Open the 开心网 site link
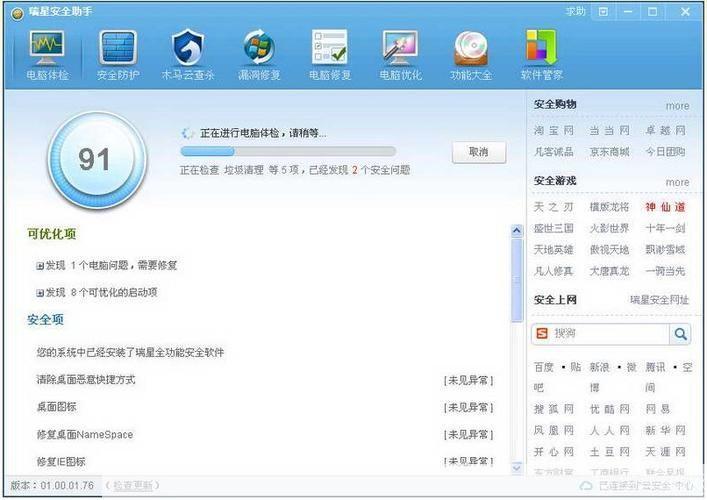 [554, 452]
